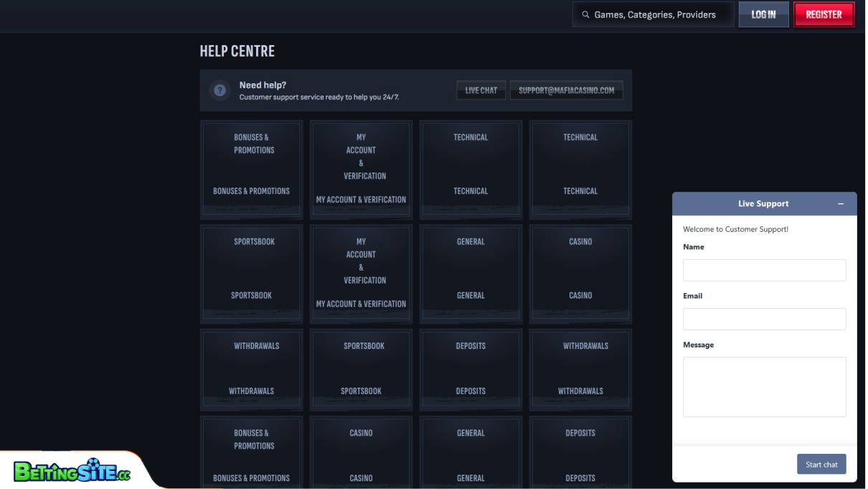868x489 pixels.
Task: Open the Bonuses & Promotions tile beneath Need help banner
Action: [251, 169]
